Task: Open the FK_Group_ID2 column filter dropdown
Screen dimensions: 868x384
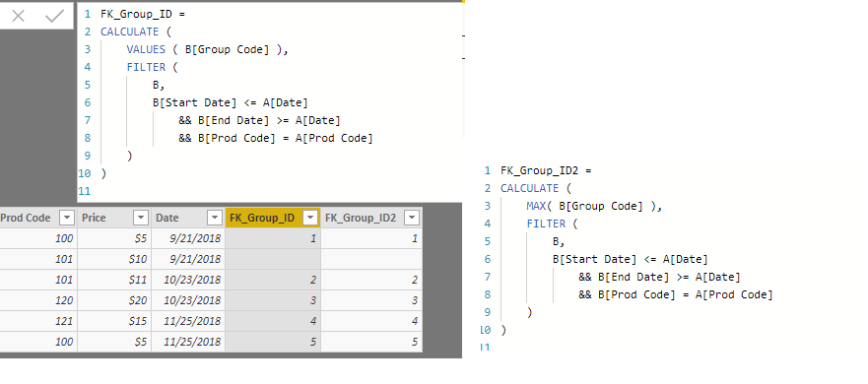Action: point(411,218)
